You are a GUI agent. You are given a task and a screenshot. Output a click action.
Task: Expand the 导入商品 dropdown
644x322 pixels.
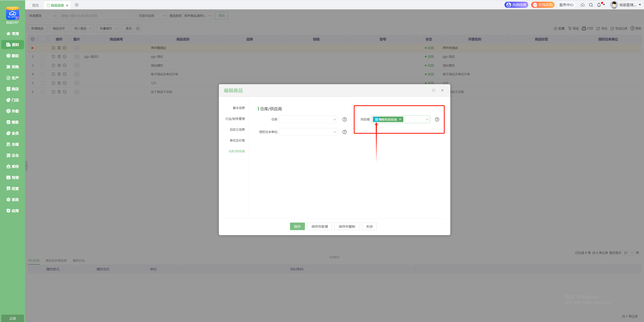pyautogui.click(x=83, y=29)
